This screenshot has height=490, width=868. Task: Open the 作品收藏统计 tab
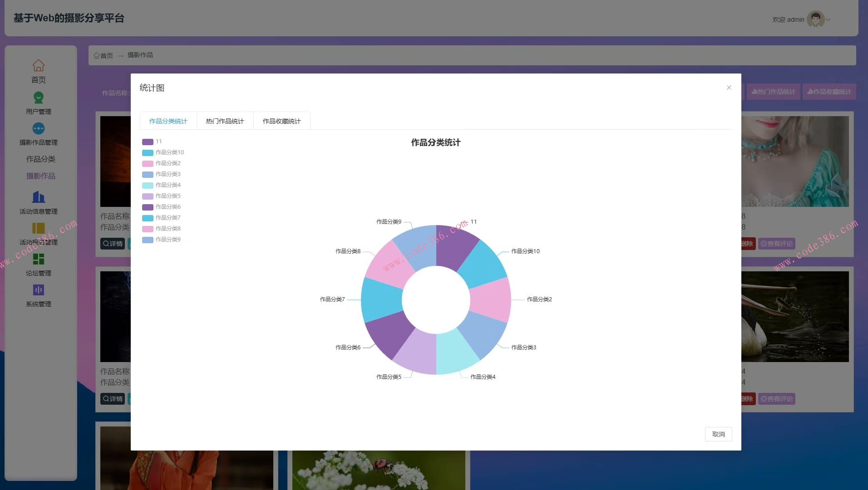click(281, 121)
